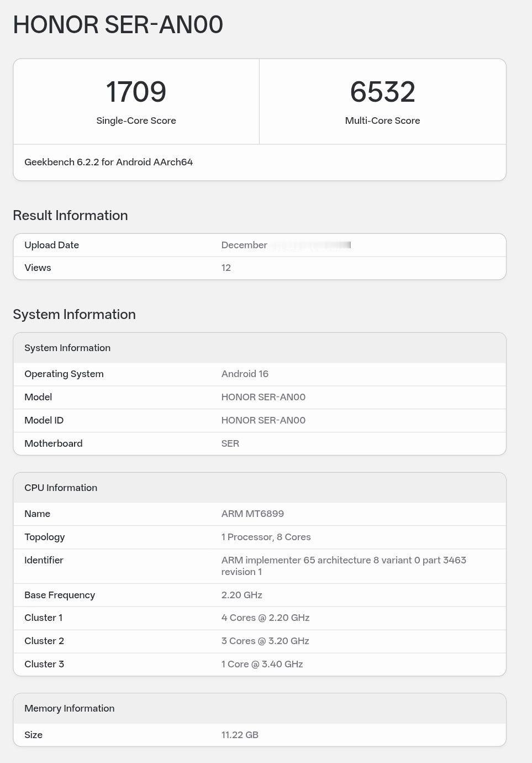
Task: Click the Operating System label
Action: (64, 374)
